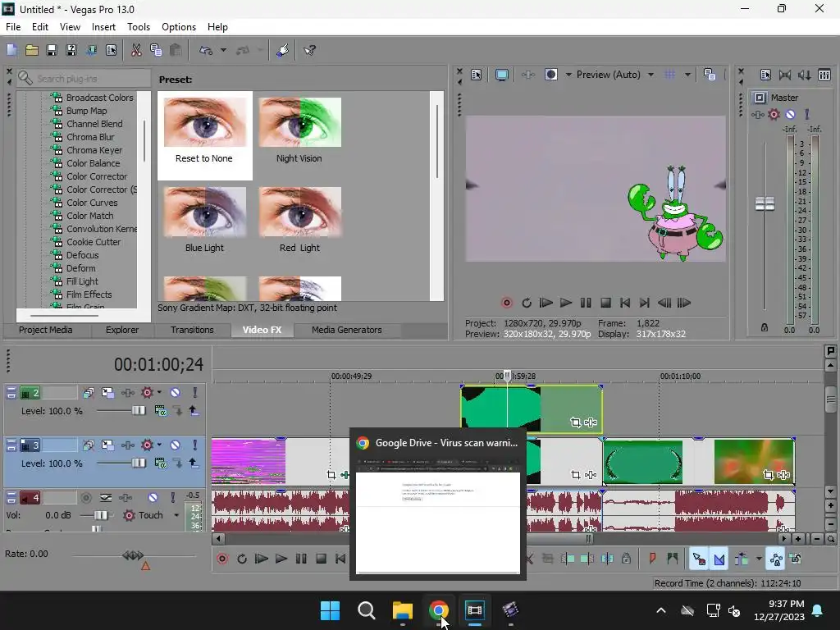The width and height of the screenshot is (840, 630).
Task: Cut selection with scissors icon
Action: [x=136, y=50]
